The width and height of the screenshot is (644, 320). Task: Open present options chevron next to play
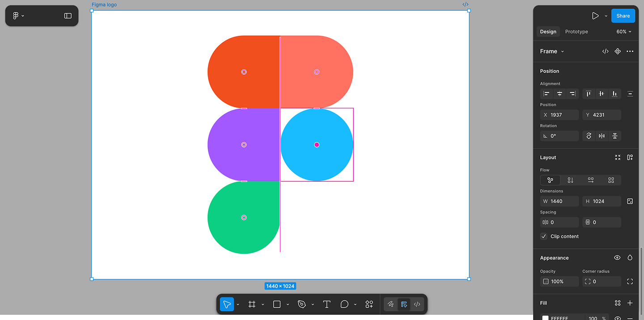[606, 16]
